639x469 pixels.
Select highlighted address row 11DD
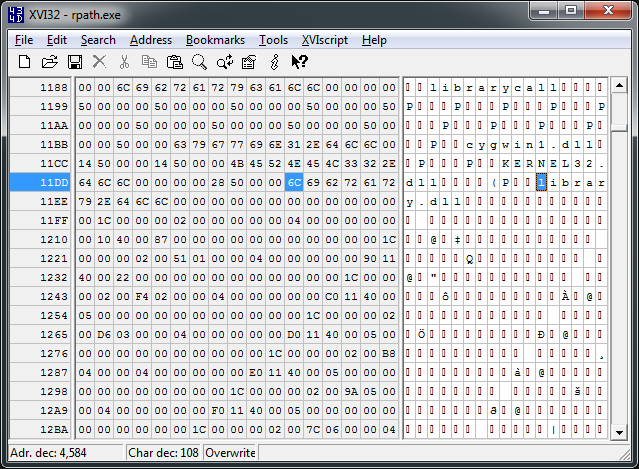click(x=40, y=183)
